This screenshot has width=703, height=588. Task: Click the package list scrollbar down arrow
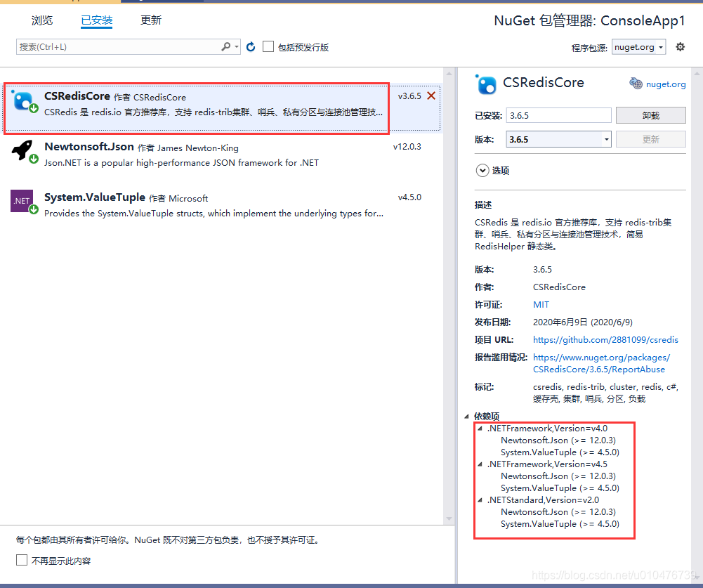[x=449, y=519]
